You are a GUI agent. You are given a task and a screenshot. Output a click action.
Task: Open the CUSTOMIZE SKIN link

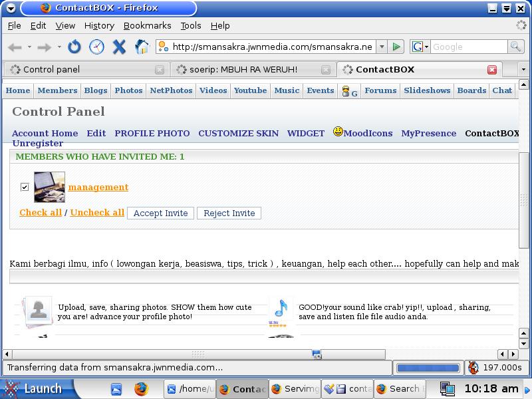point(239,134)
